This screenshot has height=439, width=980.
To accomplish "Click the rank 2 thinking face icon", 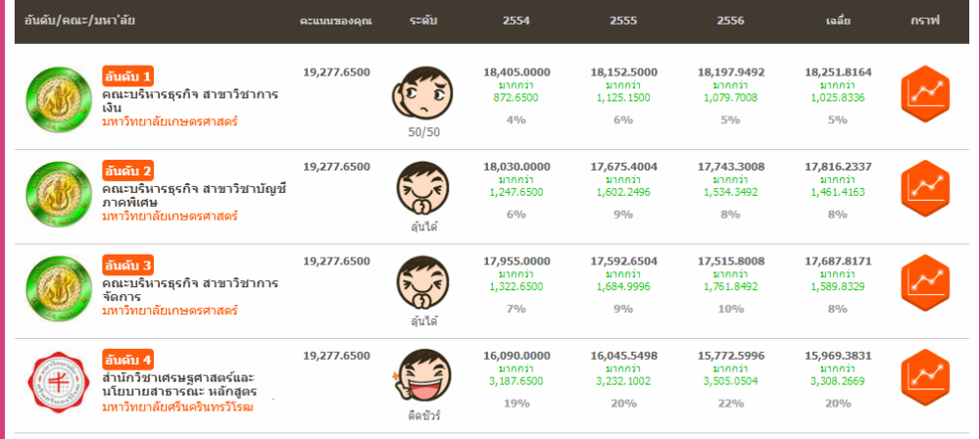I will pyautogui.click(x=425, y=188).
